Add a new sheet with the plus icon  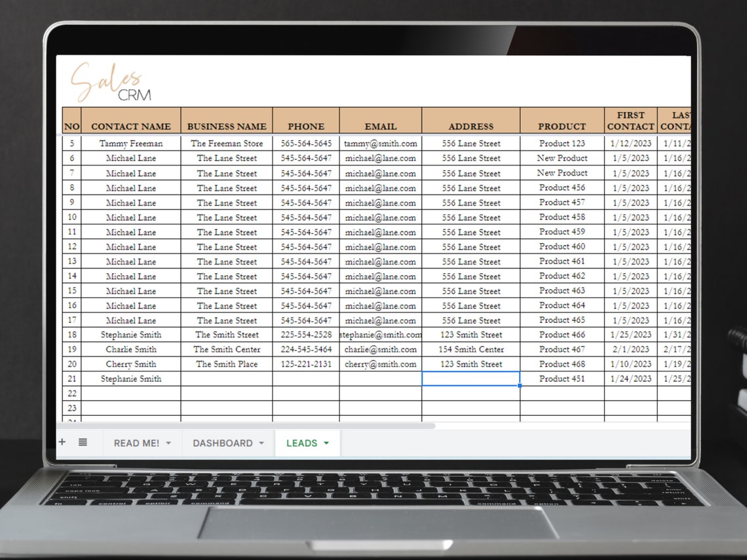[x=62, y=443]
